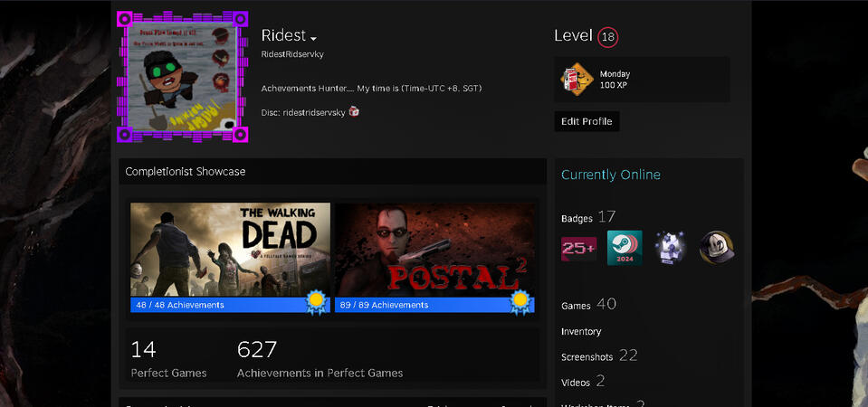Click the Postal 2 perfect game ribbon icon

pos(520,302)
